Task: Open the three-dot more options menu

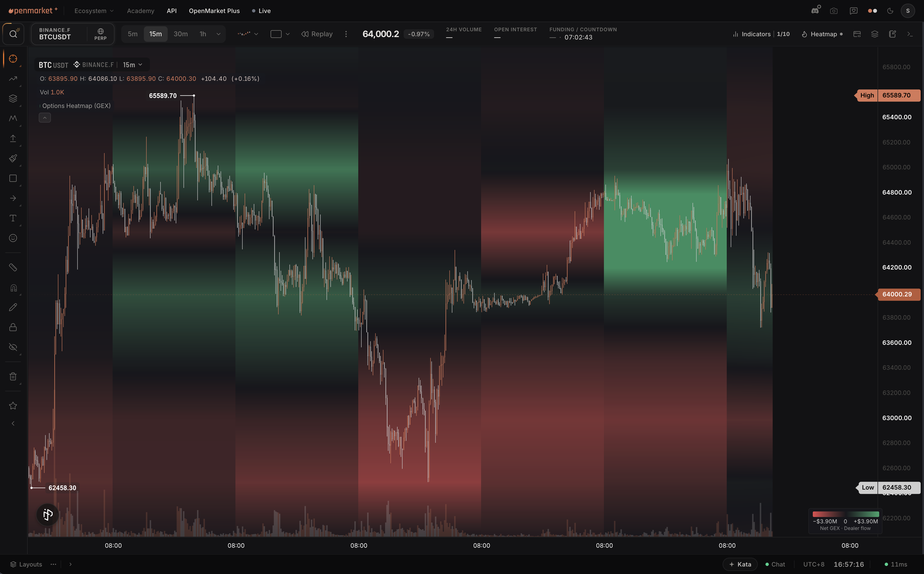Action: (346, 34)
